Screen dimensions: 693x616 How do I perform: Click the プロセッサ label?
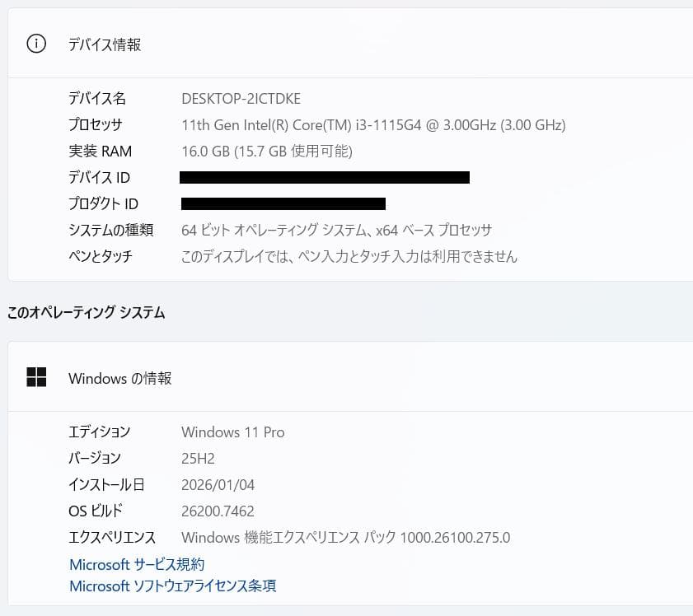click(x=98, y=124)
